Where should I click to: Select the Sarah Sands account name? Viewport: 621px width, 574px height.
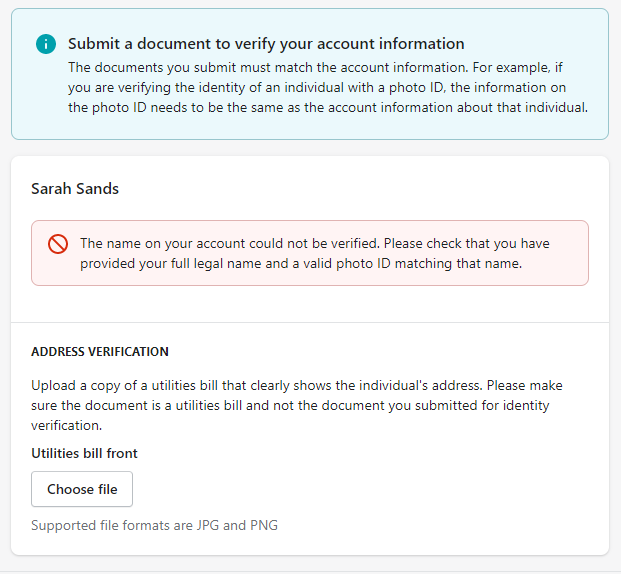pos(75,189)
